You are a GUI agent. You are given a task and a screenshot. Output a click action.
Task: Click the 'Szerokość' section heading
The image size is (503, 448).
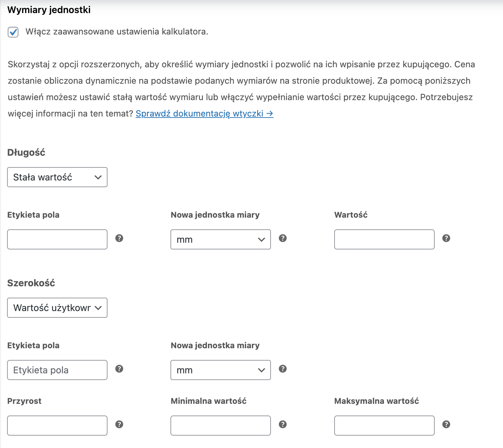pyautogui.click(x=31, y=283)
